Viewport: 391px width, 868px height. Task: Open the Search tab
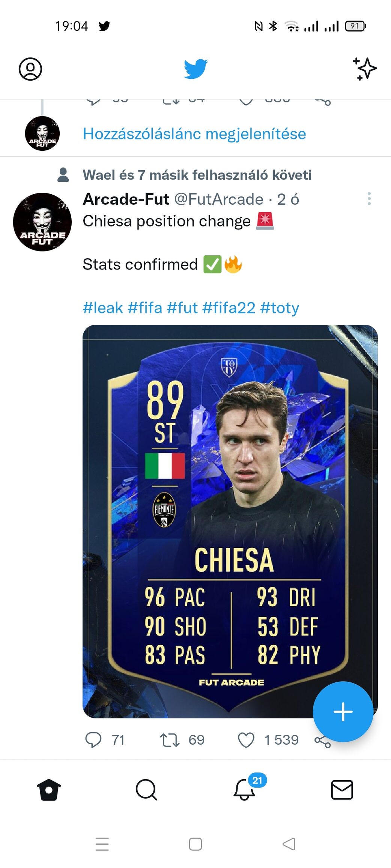click(x=146, y=790)
